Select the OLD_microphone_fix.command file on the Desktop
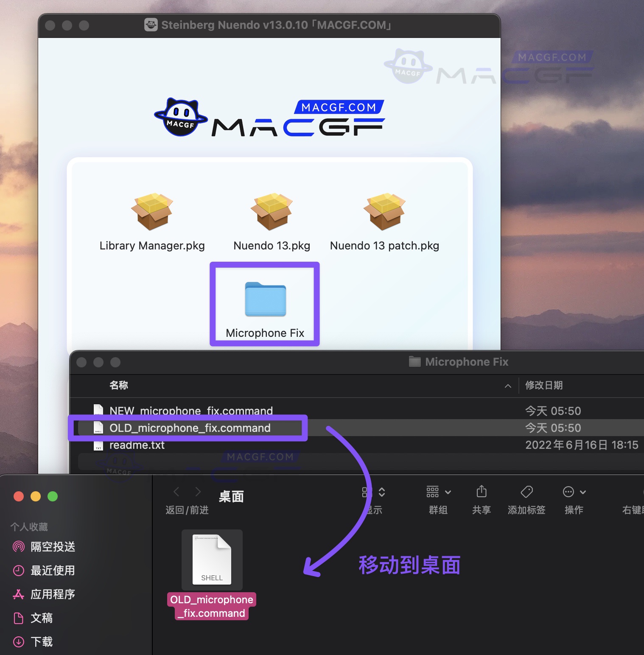This screenshot has height=655, width=644. 212,560
